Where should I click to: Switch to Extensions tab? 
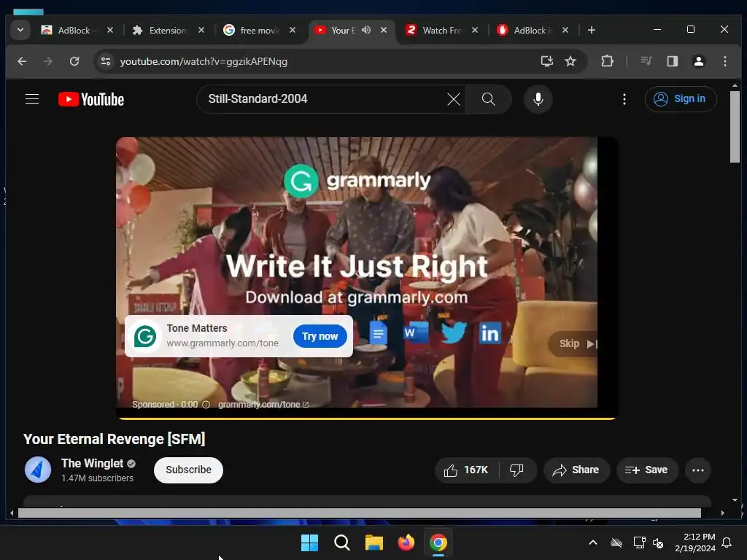click(x=163, y=31)
